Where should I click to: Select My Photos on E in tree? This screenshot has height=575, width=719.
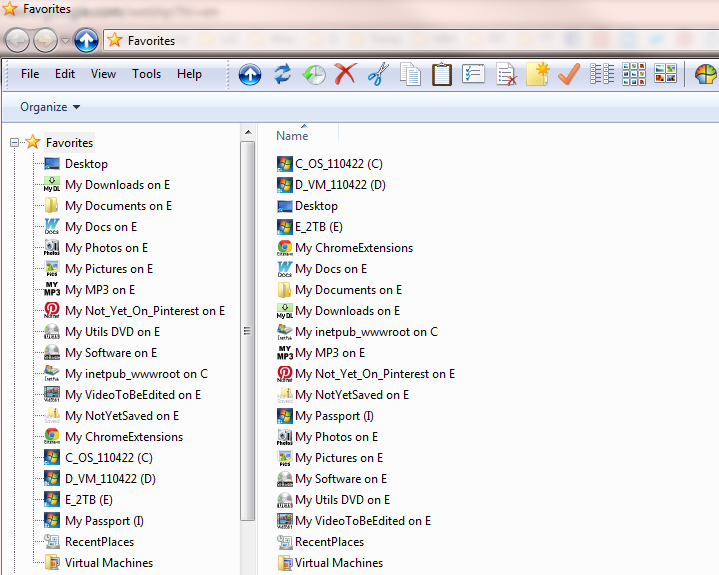point(106,248)
